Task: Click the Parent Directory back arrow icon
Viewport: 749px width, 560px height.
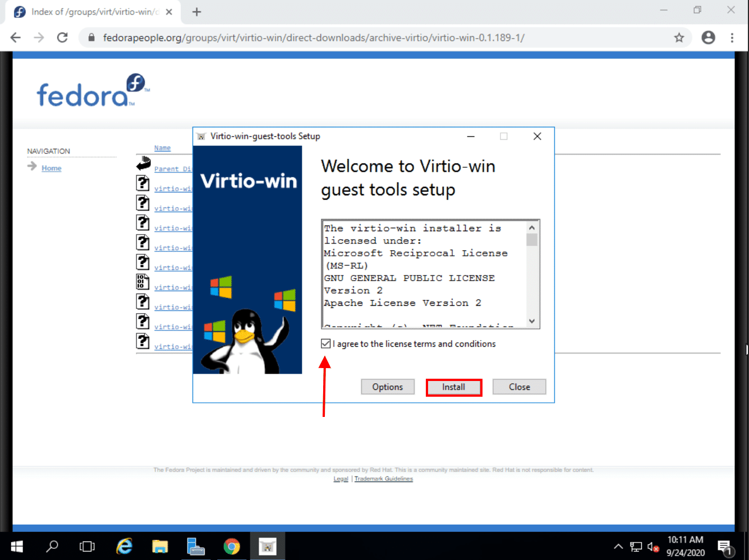Action: (x=143, y=164)
